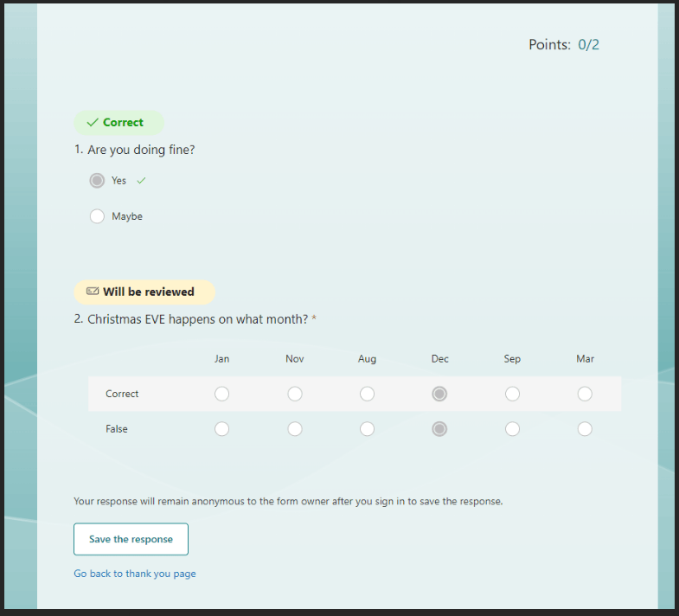This screenshot has height=616, width=679.
Task: Click the review icon in Will be reviewed badge
Action: (93, 291)
